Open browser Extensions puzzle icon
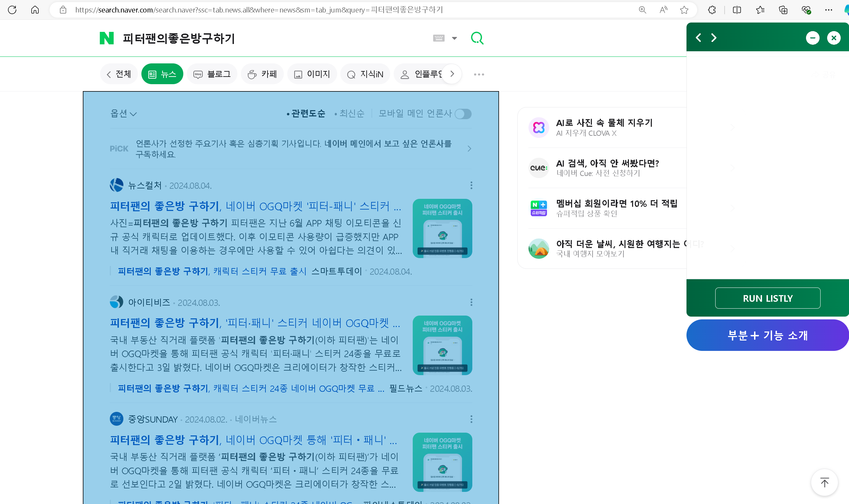 point(712,10)
